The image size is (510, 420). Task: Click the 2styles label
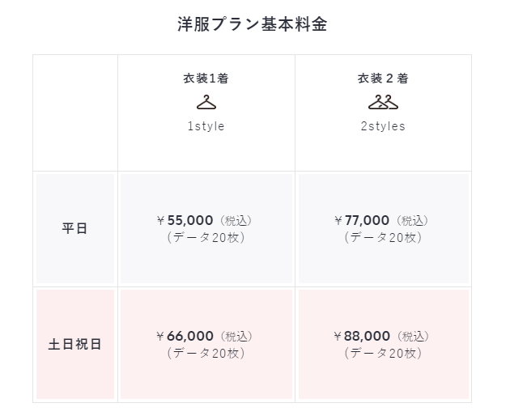[383, 126]
